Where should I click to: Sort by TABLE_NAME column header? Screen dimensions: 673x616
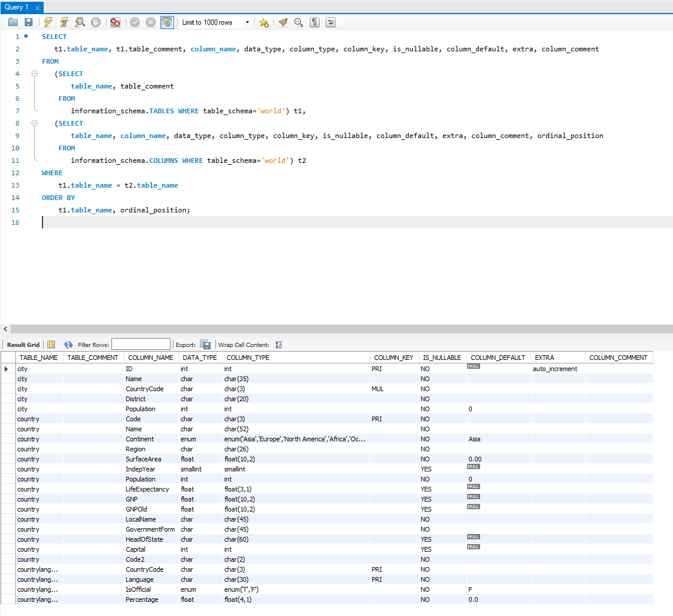tap(39, 358)
